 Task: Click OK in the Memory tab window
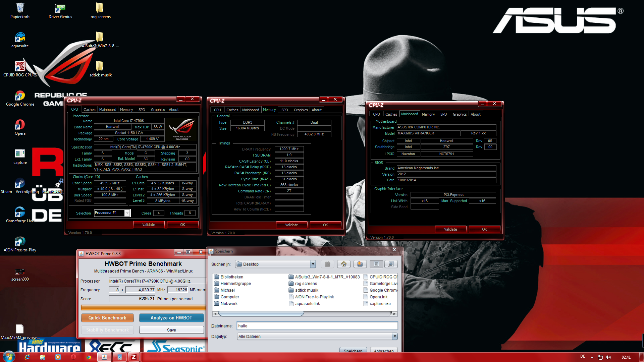click(325, 225)
